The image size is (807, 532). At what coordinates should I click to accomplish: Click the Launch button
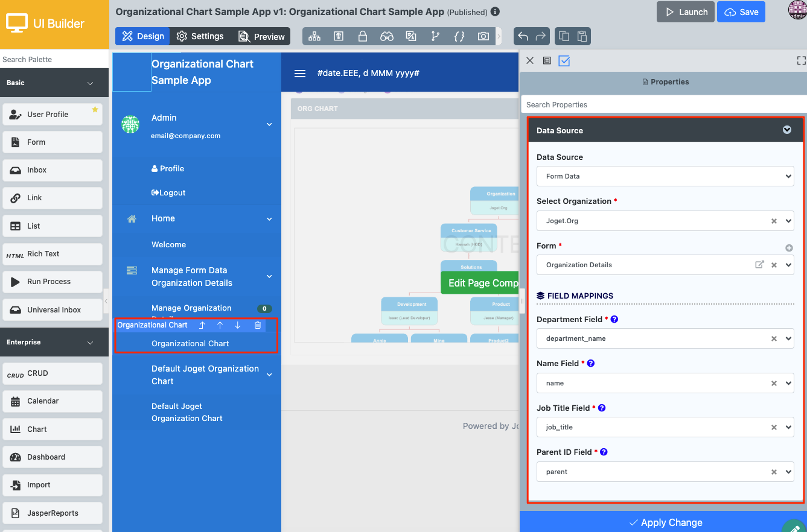click(x=686, y=12)
